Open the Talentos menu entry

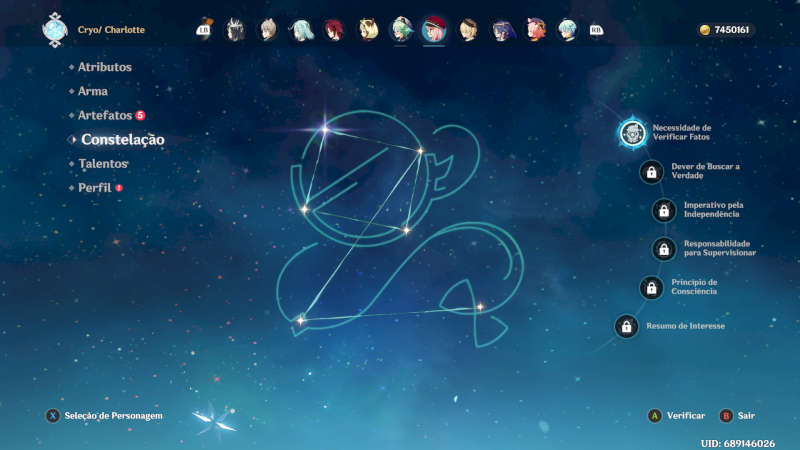tap(103, 163)
